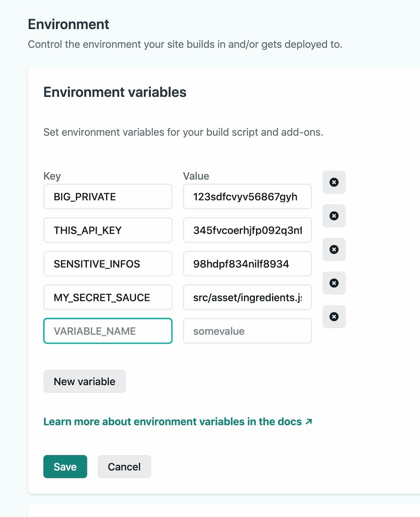Cancel the environment variable changes
The height and width of the screenshot is (517, 420).
pyautogui.click(x=124, y=466)
